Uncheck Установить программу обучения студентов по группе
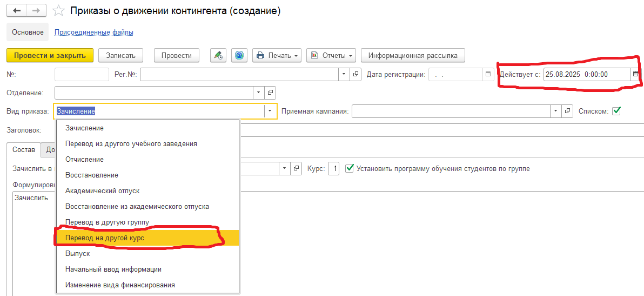Image resolution: width=644 pixels, height=296 pixels. click(x=350, y=168)
